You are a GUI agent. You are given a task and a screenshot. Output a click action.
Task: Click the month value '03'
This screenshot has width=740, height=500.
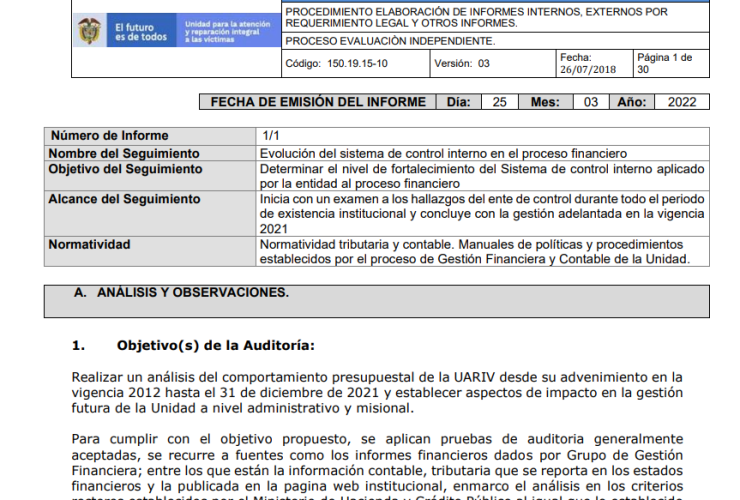590,102
